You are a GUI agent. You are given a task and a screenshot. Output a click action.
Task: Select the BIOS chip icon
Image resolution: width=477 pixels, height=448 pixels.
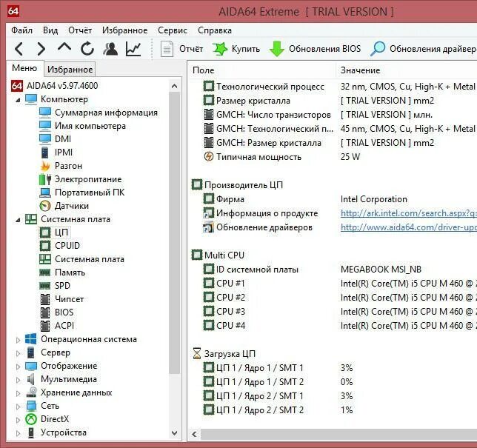coord(45,312)
